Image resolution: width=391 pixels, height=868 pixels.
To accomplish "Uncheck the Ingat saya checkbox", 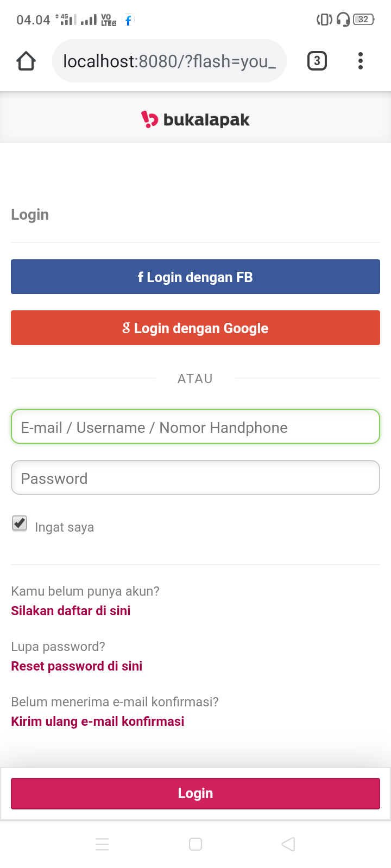I will (20, 524).
